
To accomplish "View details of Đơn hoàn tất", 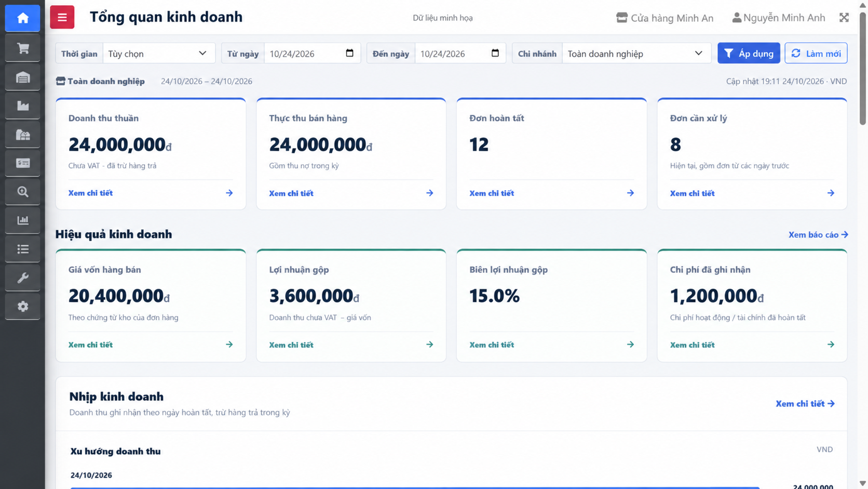I will (551, 193).
